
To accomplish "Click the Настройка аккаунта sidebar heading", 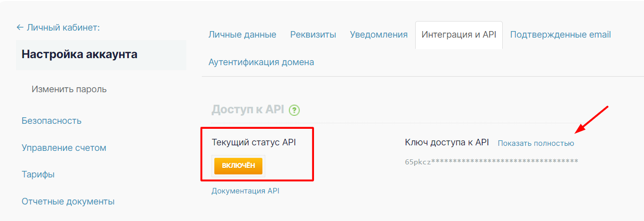I will pos(79,55).
